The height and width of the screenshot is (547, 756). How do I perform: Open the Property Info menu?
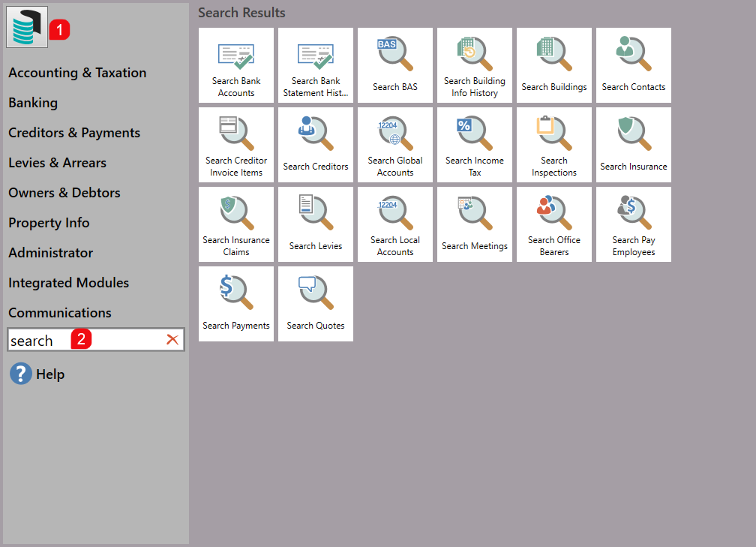pyautogui.click(x=49, y=223)
